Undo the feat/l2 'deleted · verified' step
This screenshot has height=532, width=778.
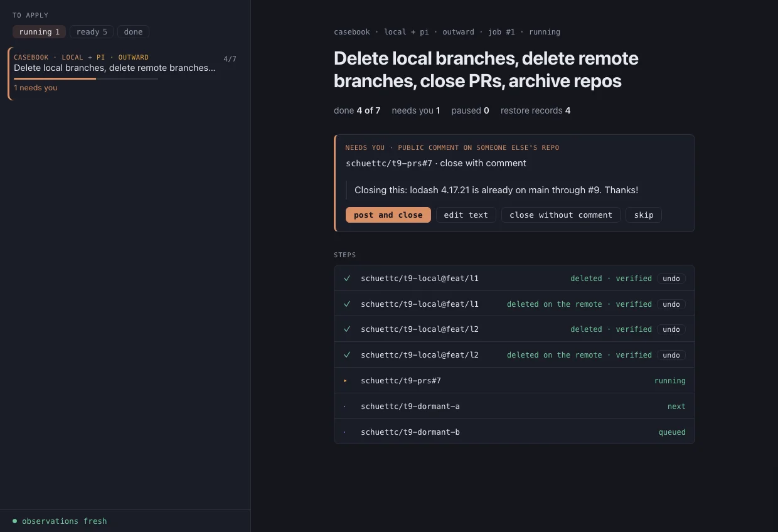click(x=671, y=329)
